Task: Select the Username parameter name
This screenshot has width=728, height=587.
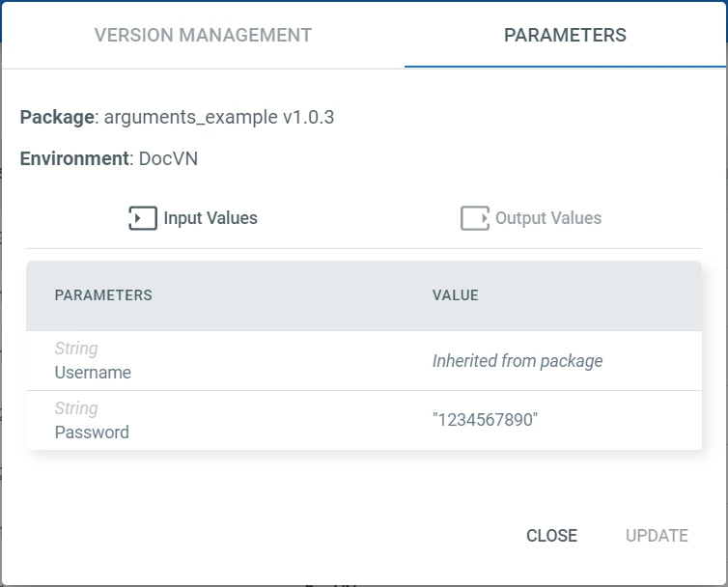Action: (93, 373)
